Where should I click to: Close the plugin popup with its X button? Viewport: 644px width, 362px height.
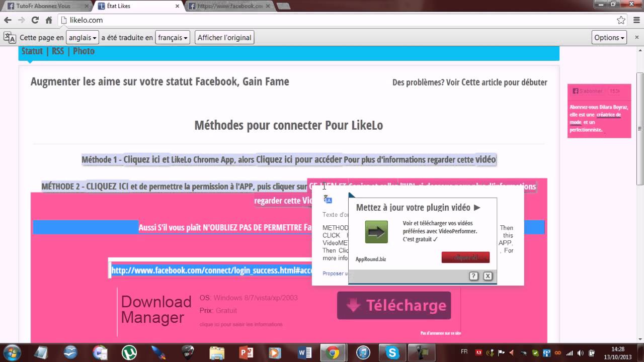pos(488,276)
